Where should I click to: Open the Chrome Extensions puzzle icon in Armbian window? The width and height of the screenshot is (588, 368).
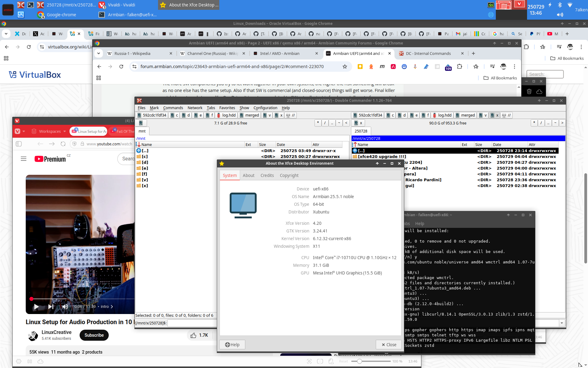tap(460, 67)
